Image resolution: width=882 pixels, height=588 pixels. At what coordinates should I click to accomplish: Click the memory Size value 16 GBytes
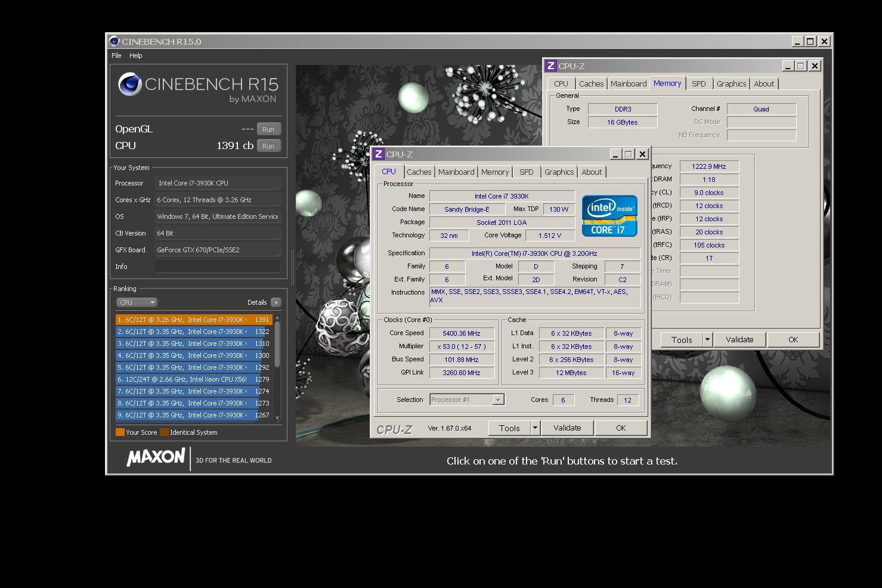point(623,122)
